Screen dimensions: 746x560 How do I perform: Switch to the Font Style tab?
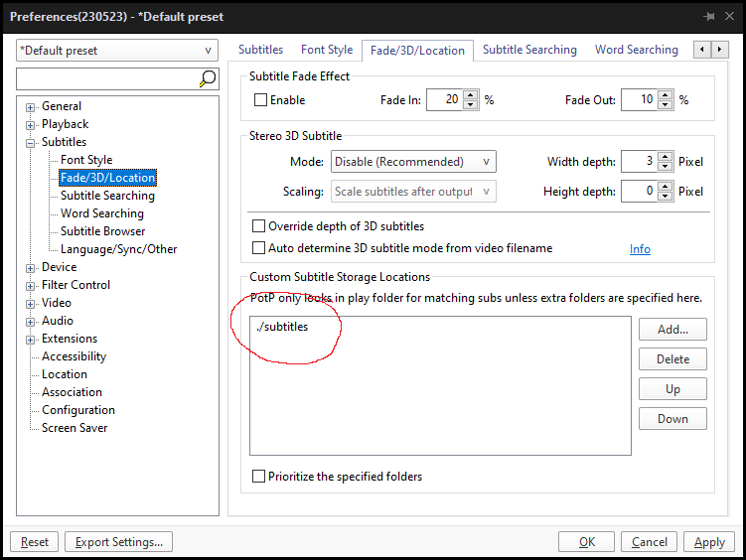[x=327, y=50]
